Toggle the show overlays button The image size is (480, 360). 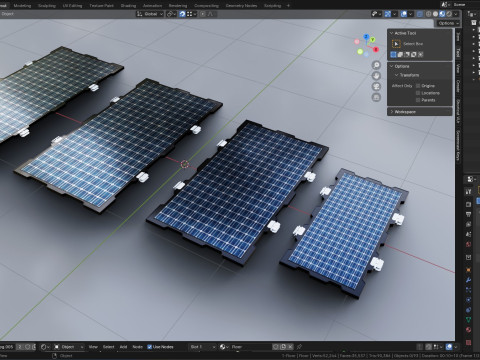(404, 14)
